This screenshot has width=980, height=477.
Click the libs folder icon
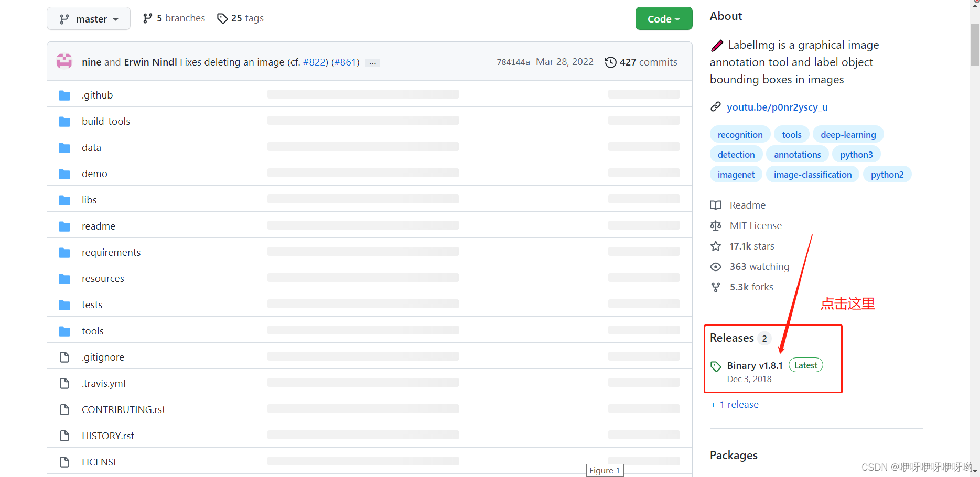tap(64, 200)
